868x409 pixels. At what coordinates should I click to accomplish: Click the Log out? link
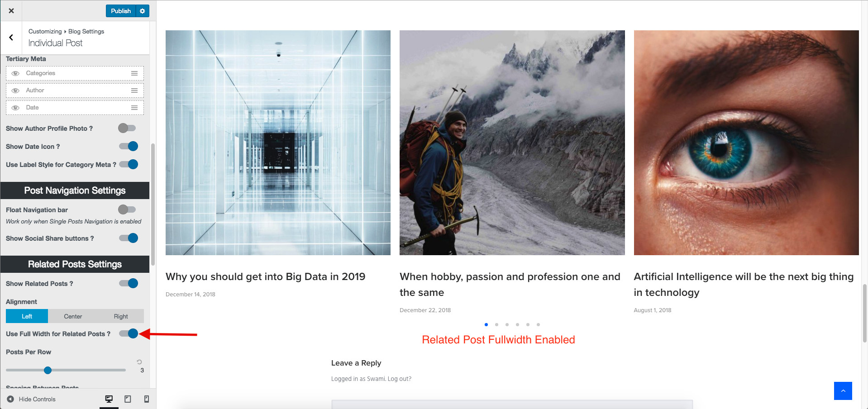click(x=400, y=379)
